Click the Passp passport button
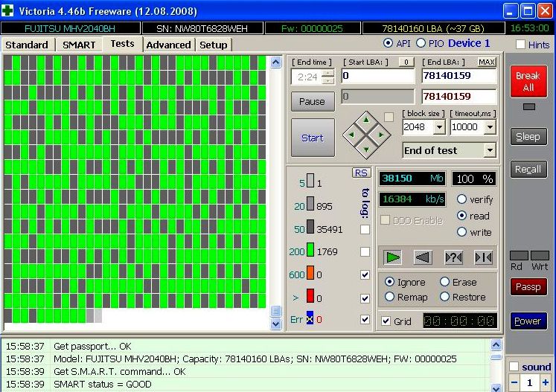Image resolution: width=556 pixels, height=392 pixels. (527, 286)
